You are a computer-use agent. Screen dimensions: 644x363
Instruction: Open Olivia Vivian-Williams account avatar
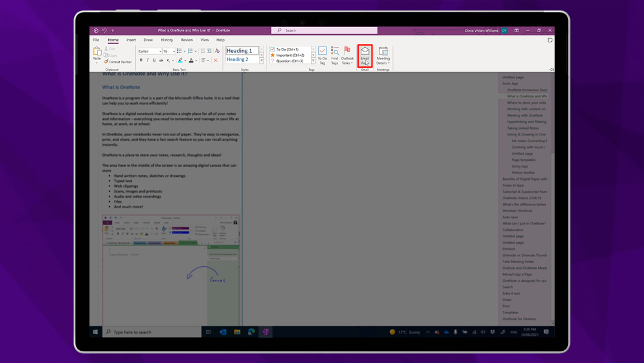pyautogui.click(x=504, y=30)
